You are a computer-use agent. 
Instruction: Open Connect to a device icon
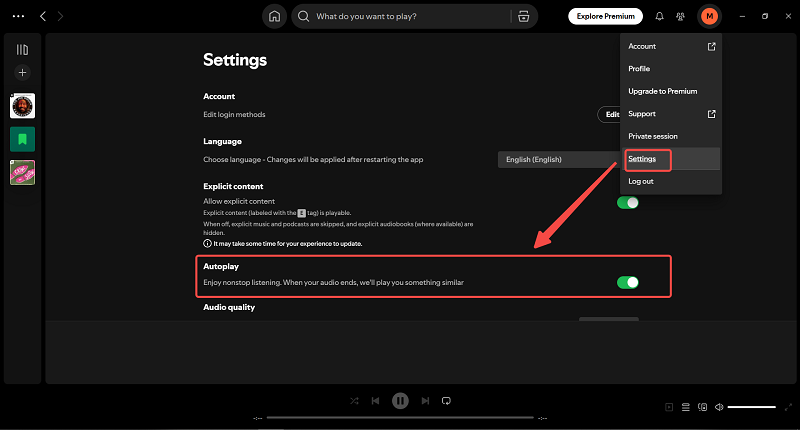[x=703, y=407]
